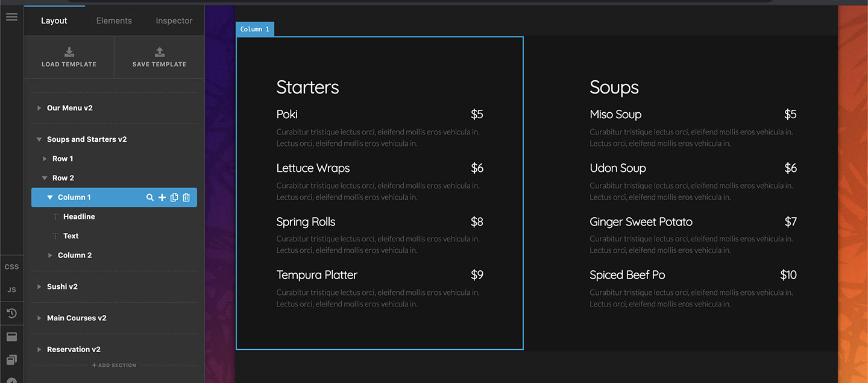Viewport: 868px width, 383px height.
Task: Switch to the Elements tab
Action: 114,20
